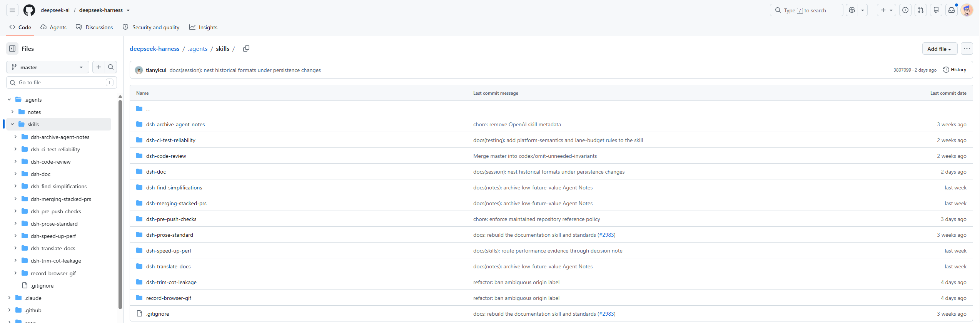Screen dimensions: 980x323
Task: Collapse the Files side panel
Action: [x=12, y=49]
